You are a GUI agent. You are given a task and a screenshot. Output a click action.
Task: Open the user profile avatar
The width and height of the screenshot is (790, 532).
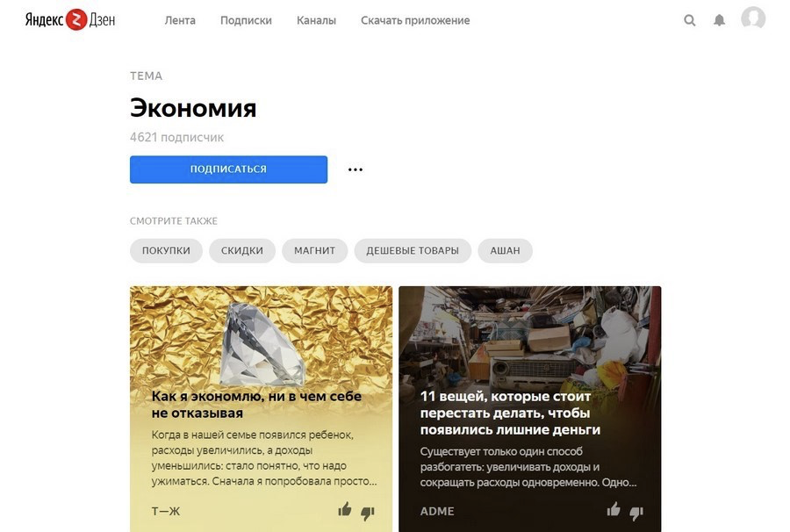(x=753, y=18)
